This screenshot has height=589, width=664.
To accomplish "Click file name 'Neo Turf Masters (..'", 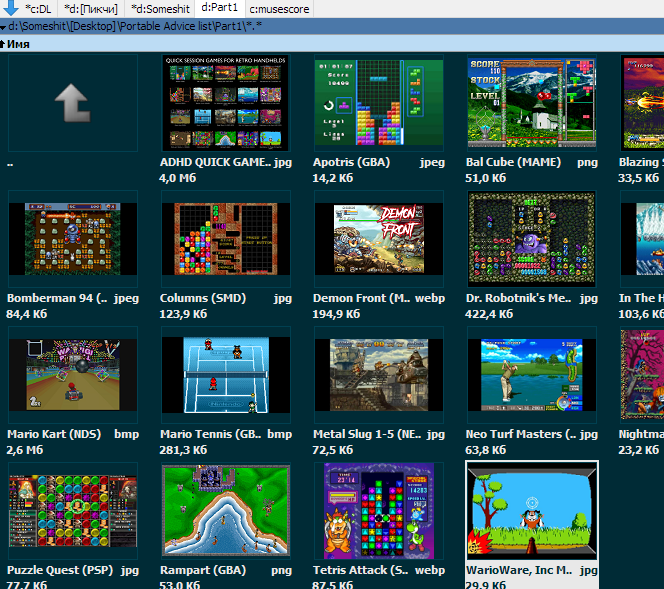I will point(521,434).
